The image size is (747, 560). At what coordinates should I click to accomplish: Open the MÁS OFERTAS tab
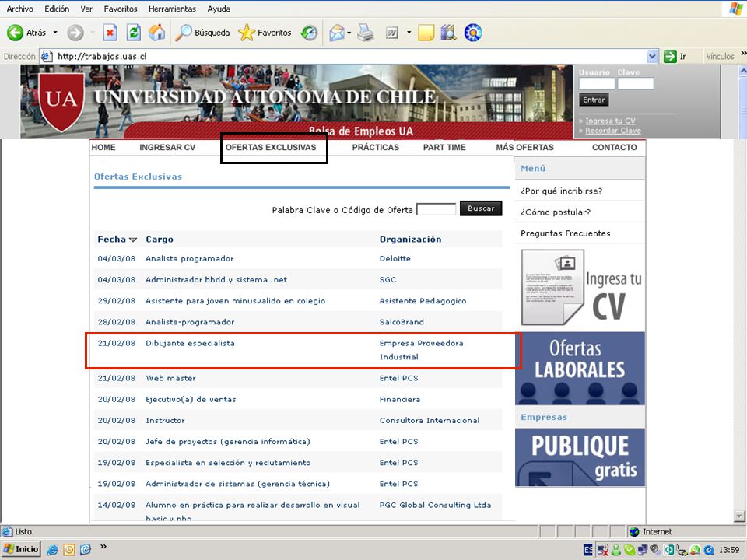click(524, 148)
